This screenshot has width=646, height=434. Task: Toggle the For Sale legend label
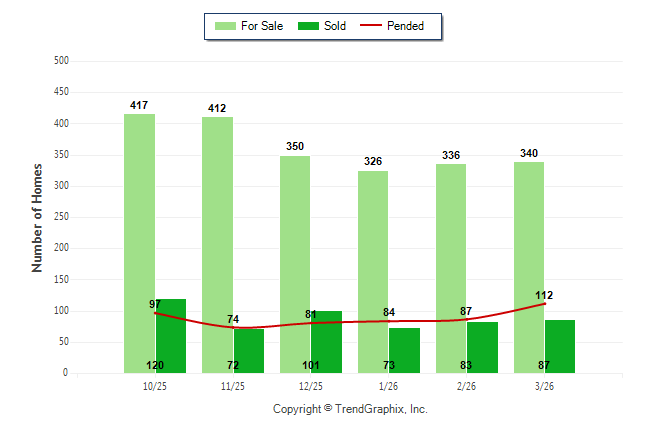click(x=264, y=26)
